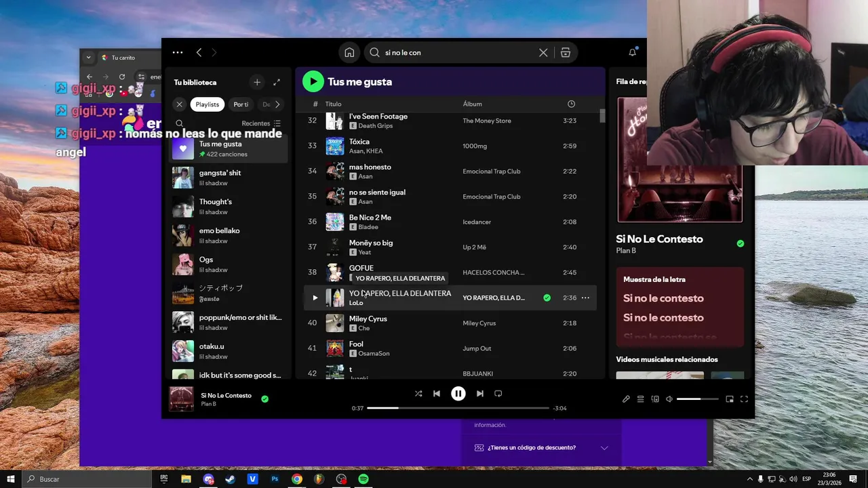
Task: Open the miniplayer icon
Action: pyautogui.click(x=730, y=399)
